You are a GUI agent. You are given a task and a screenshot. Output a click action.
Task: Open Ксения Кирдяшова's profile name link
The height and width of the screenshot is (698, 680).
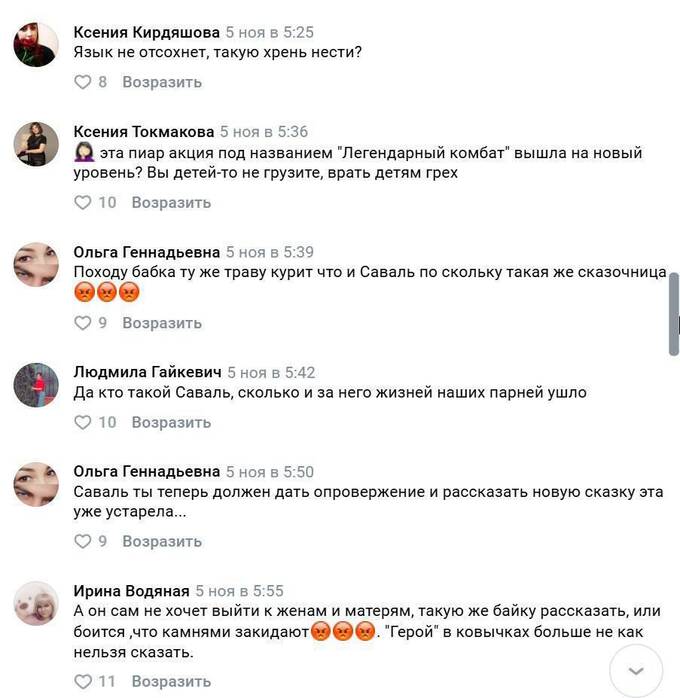click(x=146, y=32)
